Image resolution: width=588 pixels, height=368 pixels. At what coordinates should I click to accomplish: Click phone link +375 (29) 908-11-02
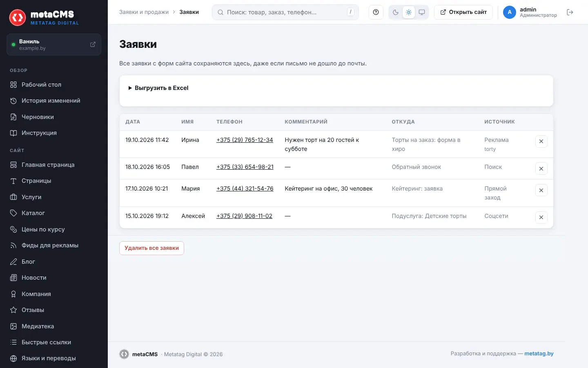(244, 216)
